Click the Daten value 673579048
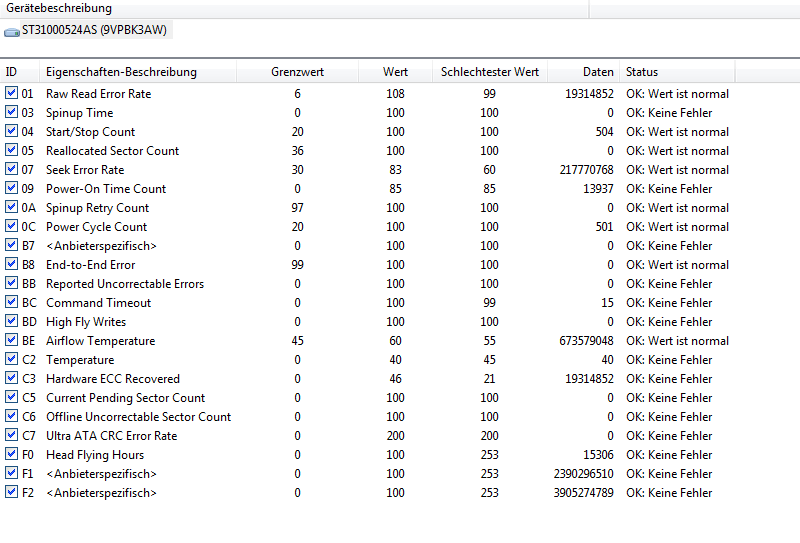This screenshot has width=800, height=543. [x=587, y=341]
